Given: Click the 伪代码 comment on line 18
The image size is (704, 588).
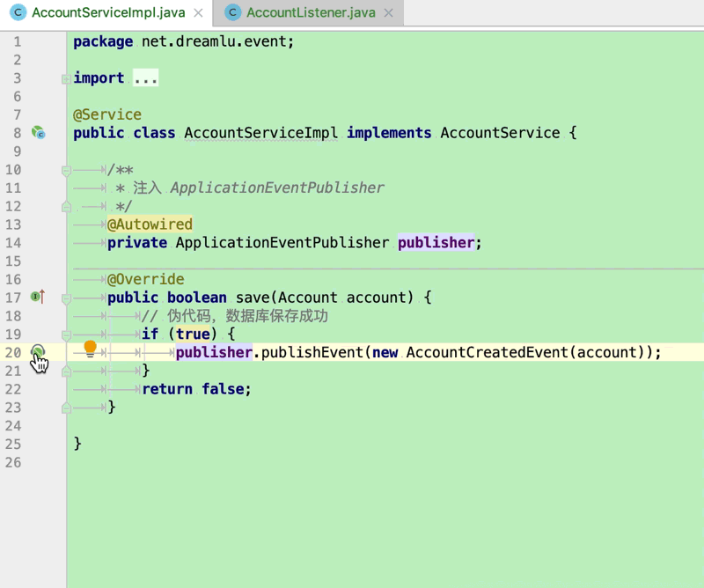Looking at the screenshot, I should pos(235,316).
